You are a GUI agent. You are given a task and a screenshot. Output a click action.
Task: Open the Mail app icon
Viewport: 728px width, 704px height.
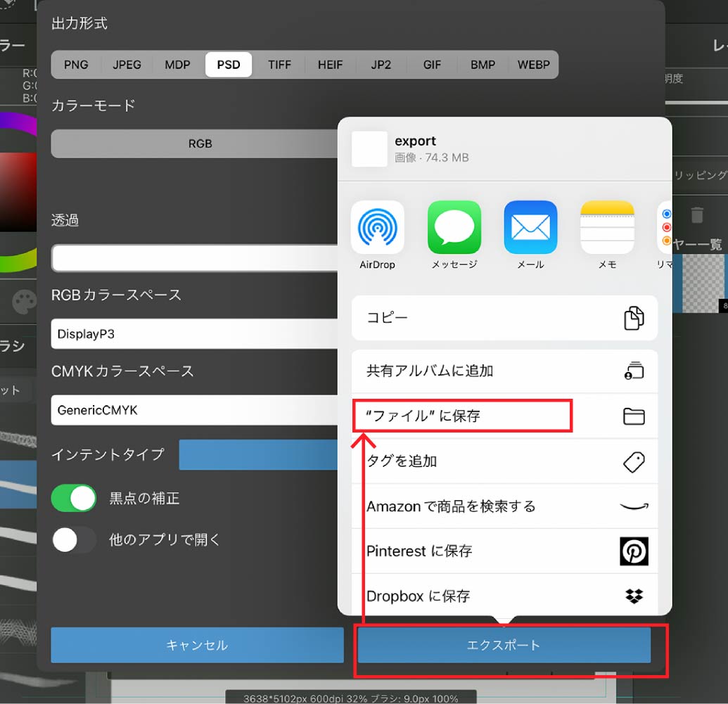tap(530, 228)
